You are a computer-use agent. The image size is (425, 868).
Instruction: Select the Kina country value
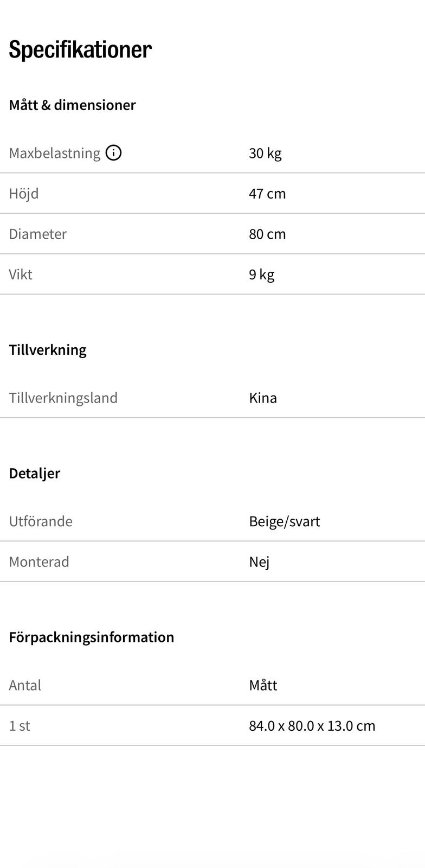pyautogui.click(x=263, y=398)
